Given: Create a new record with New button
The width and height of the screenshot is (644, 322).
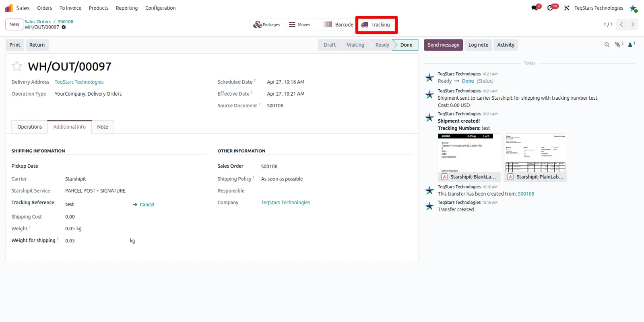Looking at the screenshot, I should [14, 25].
